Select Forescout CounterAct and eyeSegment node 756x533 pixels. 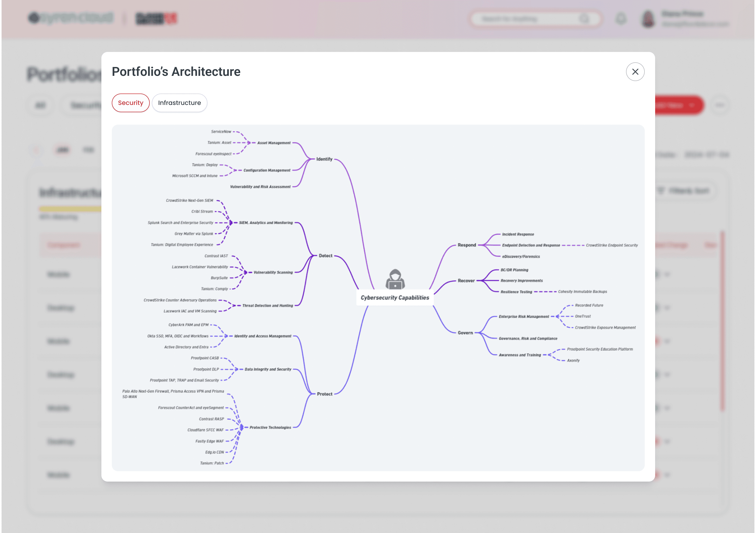[x=191, y=408]
